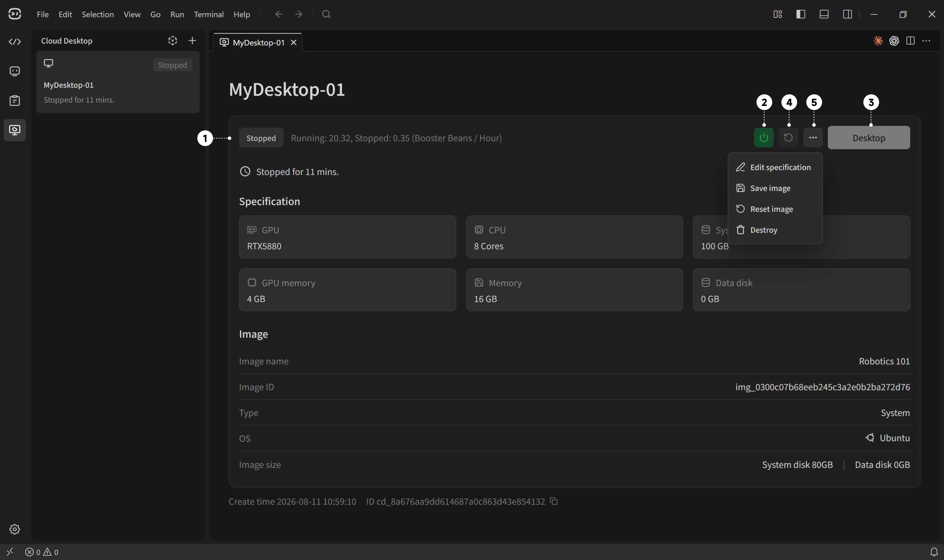Click the errors and warnings status item

(x=42, y=552)
